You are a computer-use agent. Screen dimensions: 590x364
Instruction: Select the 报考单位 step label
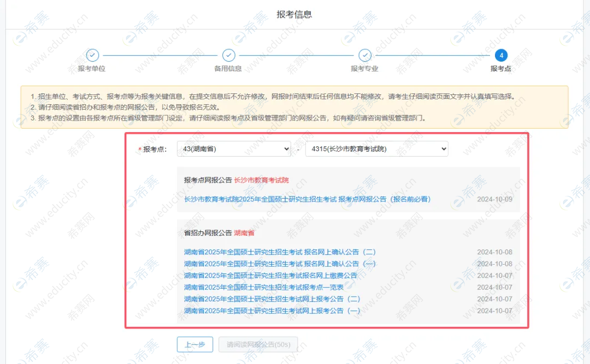coord(92,69)
